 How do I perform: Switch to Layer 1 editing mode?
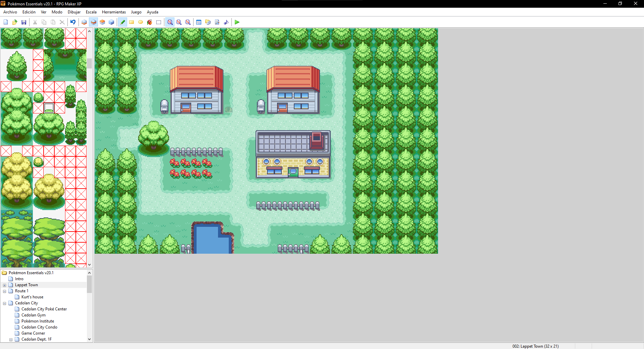84,22
